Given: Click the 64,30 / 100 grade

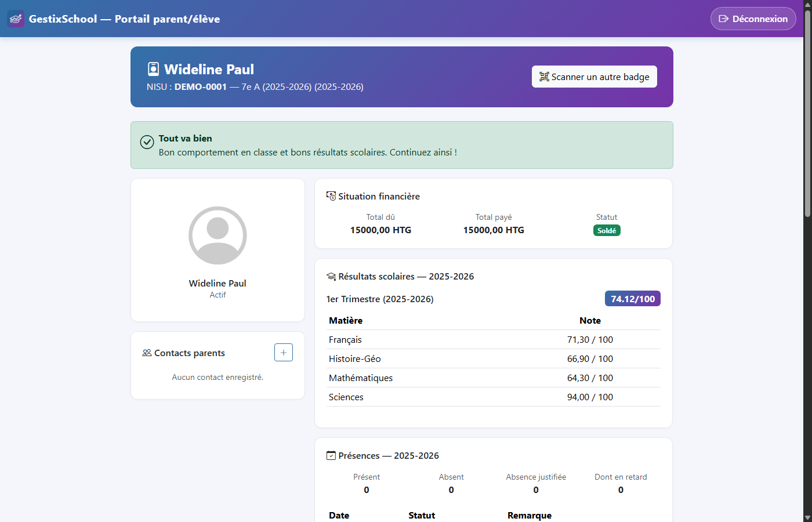Looking at the screenshot, I should tap(590, 378).
